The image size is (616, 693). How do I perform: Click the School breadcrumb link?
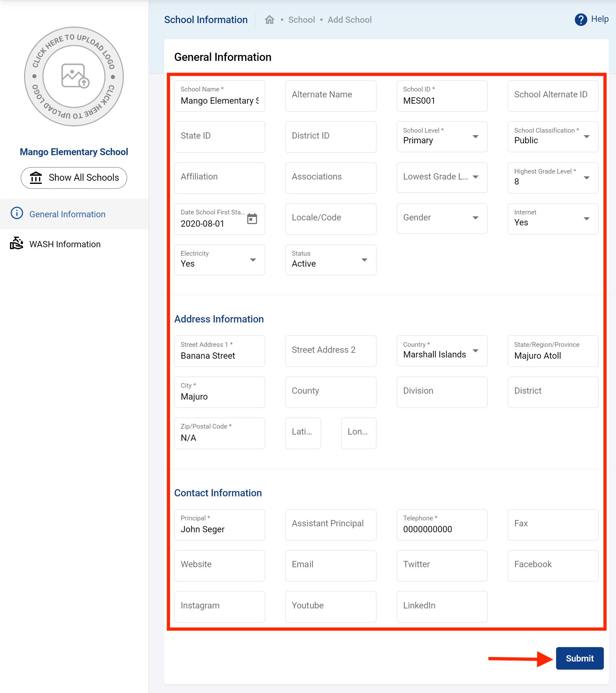(301, 20)
